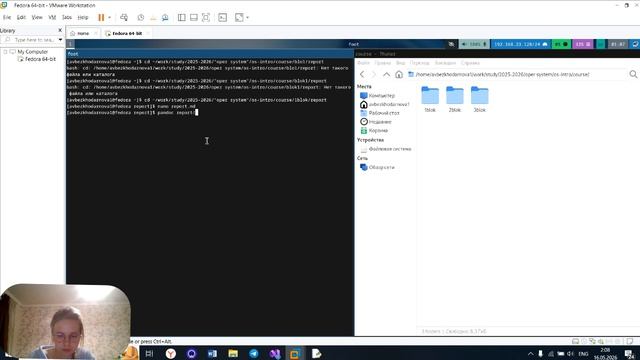Open the Help menu in VMware

83,17
